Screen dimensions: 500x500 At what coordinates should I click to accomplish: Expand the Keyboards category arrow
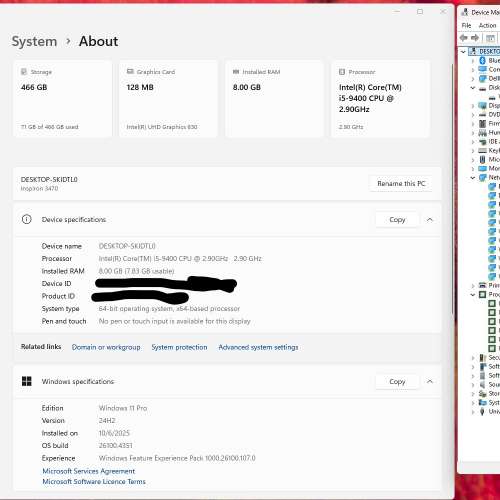(473, 151)
